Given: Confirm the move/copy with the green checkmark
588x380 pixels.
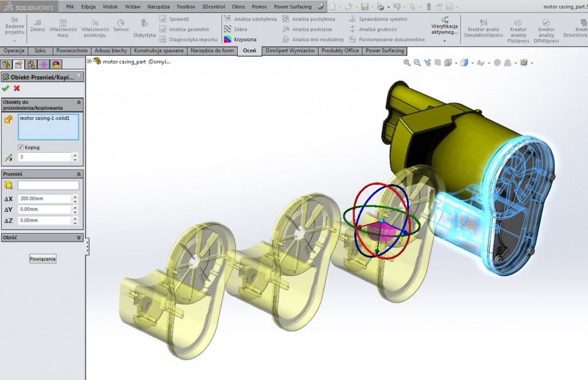Looking at the screenshot, I should [x=6, y=88].
